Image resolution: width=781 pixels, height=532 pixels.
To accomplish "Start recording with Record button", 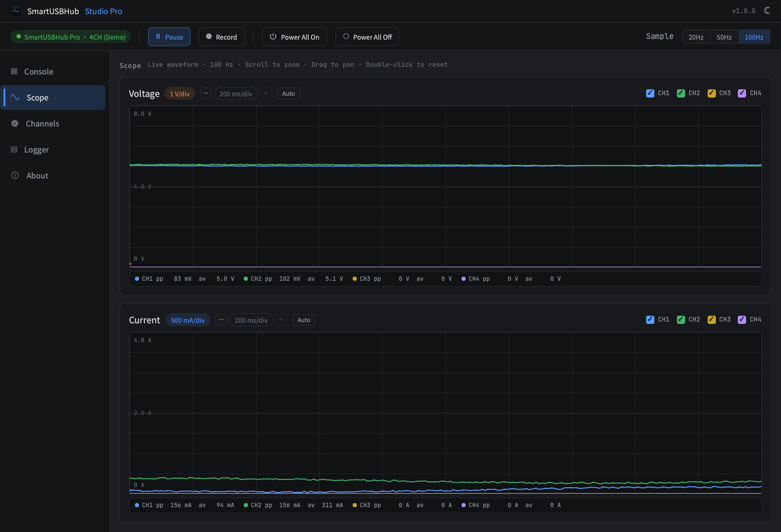I will coord(222,37).
